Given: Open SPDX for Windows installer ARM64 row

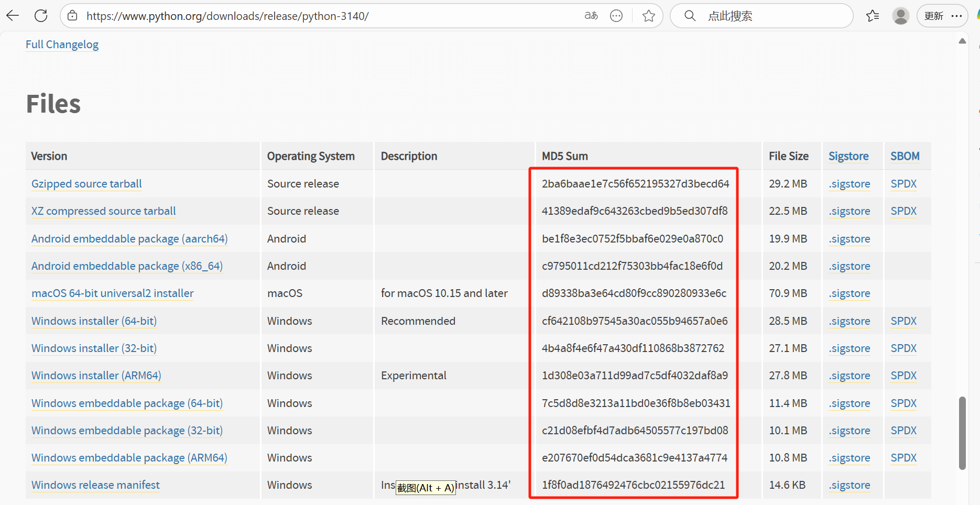Looking at the screenshot, I should pos(903,376).
